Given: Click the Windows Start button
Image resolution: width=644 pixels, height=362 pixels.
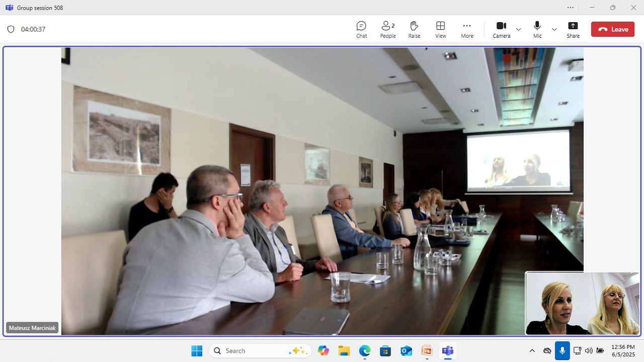Looking at the screenshot, I should point(197,351).
